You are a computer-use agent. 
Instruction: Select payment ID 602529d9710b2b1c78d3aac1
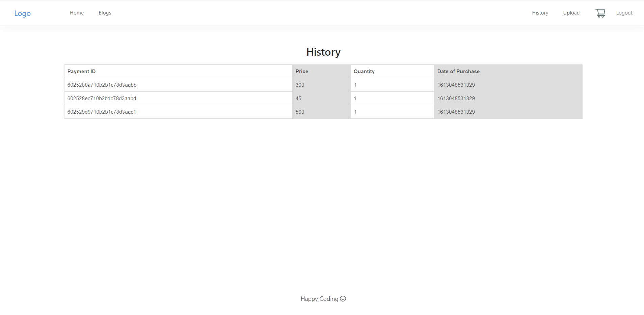(x=102, y=112)
